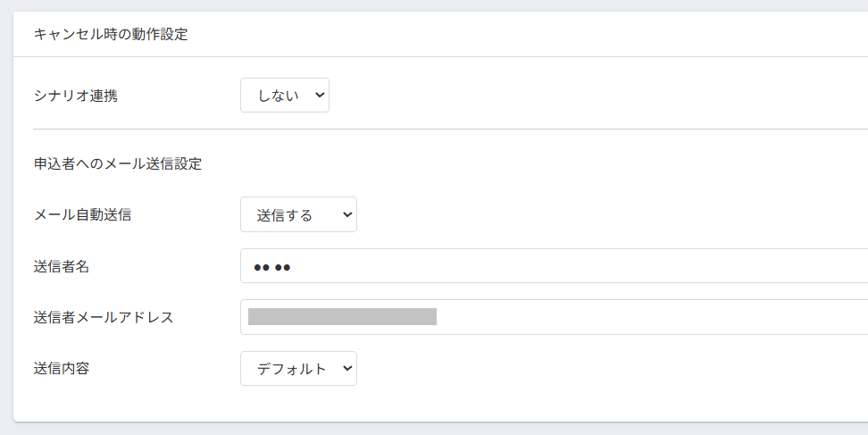Select the 送信する value text
Viewport: 868px width, 435px height.
click(284, 215)
